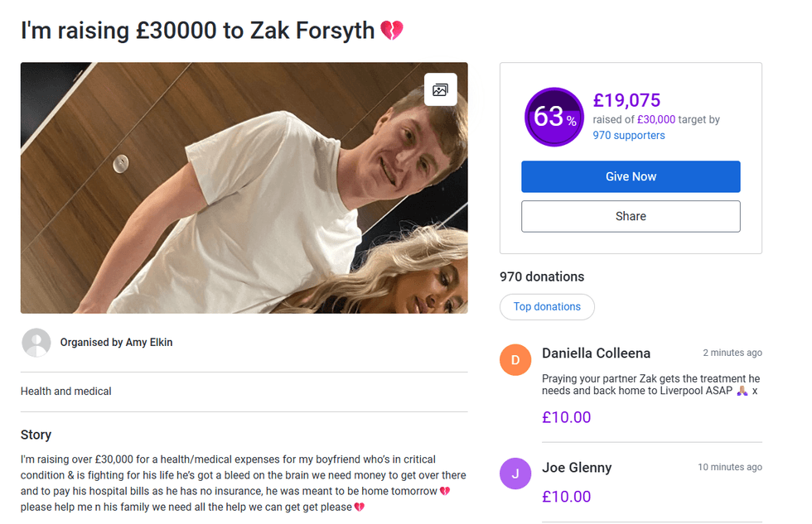Click the Share button
The image size is (812, 524).
(x=631, y=216)
